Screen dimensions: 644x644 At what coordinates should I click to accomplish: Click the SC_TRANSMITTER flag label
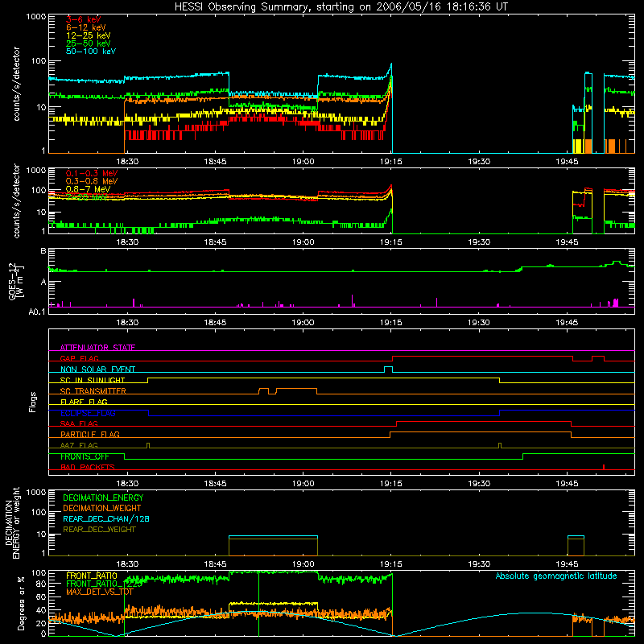pos(93,391)
